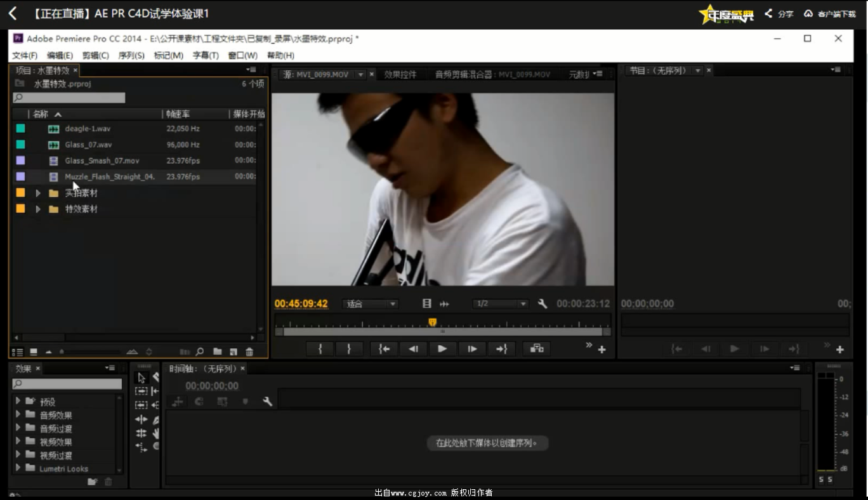The width and height of the screenshot is (868, 500).
Task: Switch Project panel to icon view
Action: click(x=34, y=352)
